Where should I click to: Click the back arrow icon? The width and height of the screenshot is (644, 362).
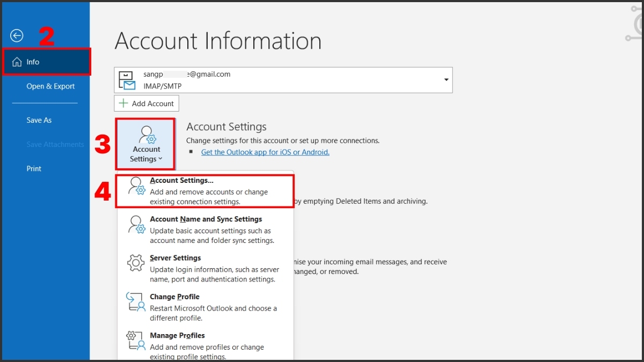click(x=17, y=36)
